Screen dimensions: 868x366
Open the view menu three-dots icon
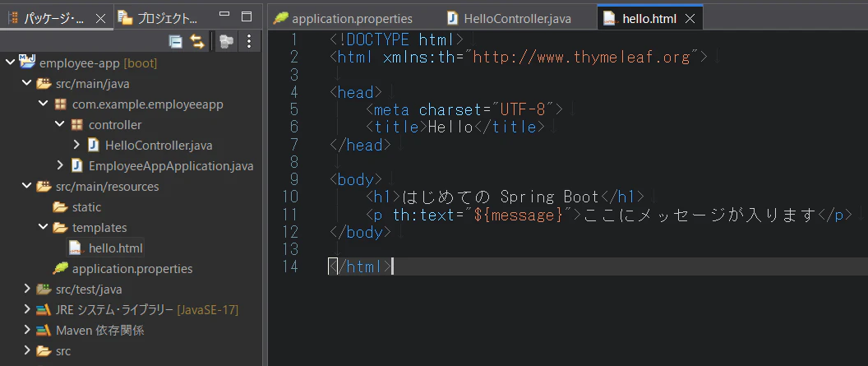point(248,41)
